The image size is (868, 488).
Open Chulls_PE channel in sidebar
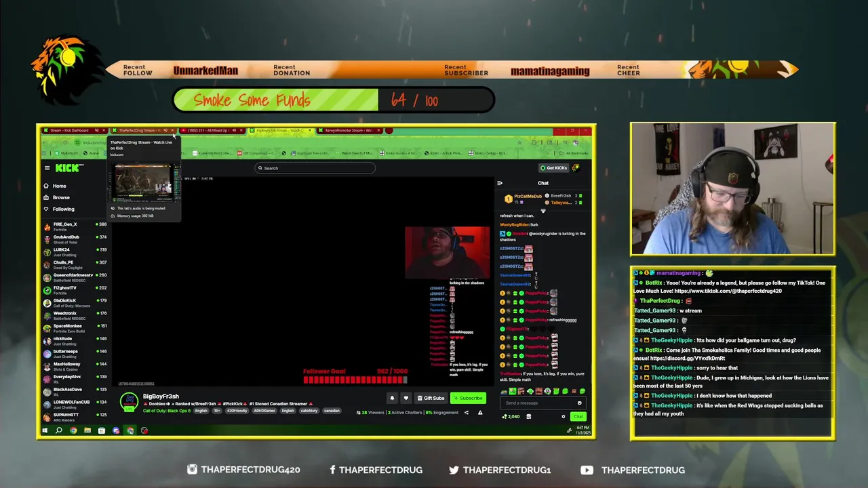point(75,264)
